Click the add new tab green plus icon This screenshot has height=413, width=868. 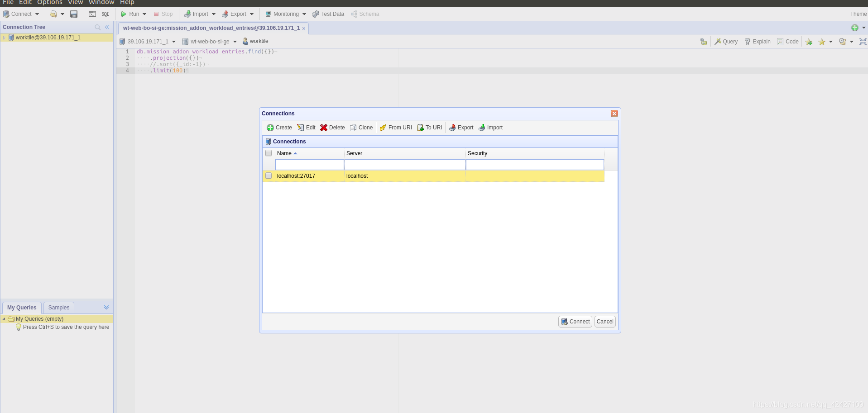click(855, 28)
